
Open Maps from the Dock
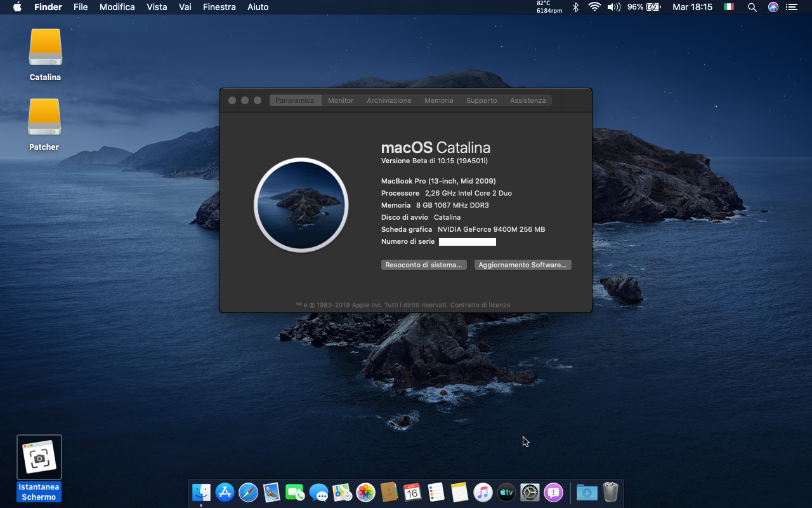342,492
